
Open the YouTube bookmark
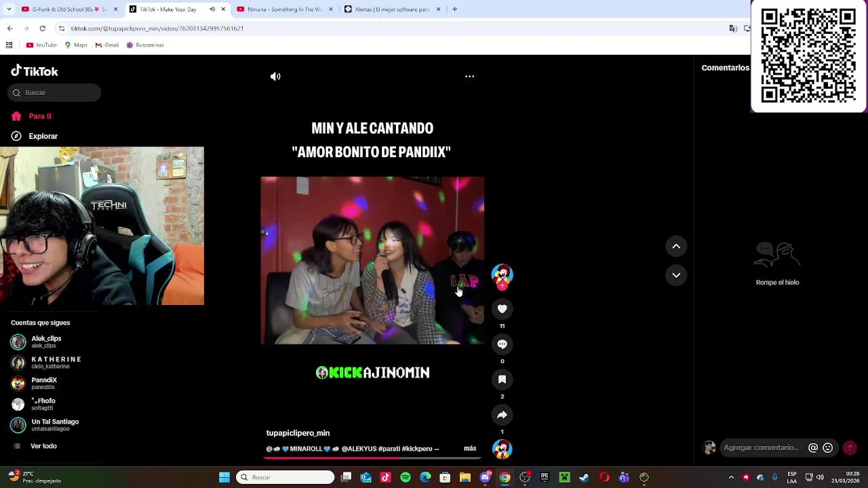click(x=41, y=45)
